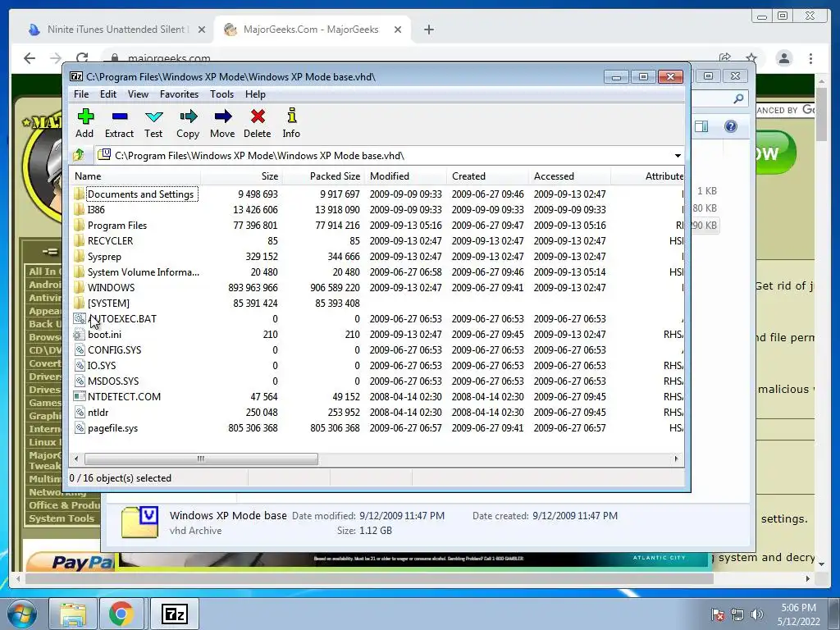
Task: Open the volume control in system tray
Action: point(757,614)
